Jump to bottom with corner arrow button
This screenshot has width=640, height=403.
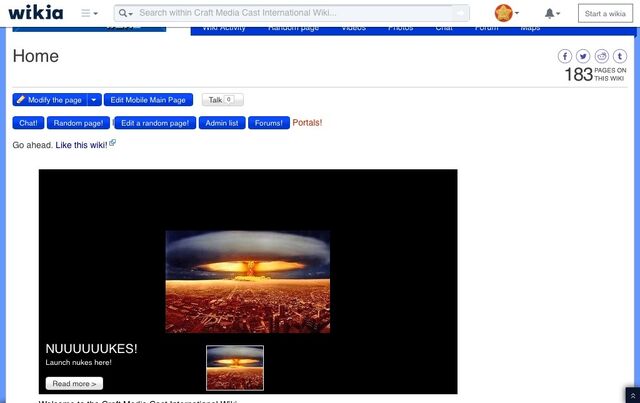[633, 395]
